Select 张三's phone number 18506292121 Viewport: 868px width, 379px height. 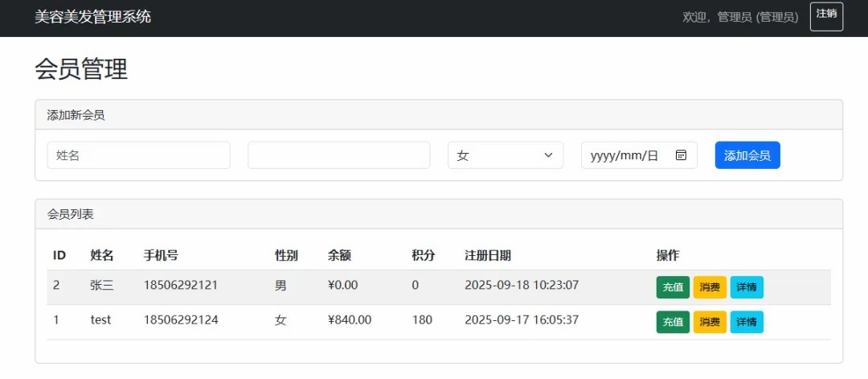(x=181, y=285)
